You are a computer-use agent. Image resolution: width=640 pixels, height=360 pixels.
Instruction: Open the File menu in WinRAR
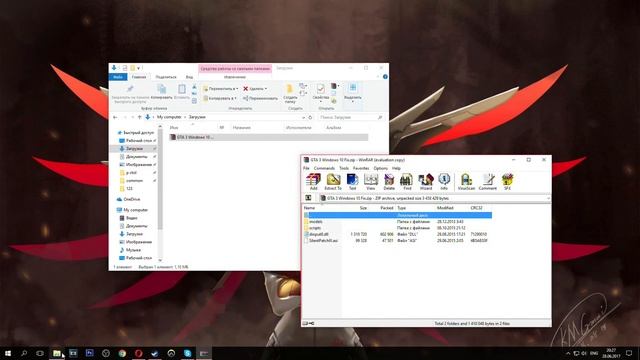coord(306,168)
